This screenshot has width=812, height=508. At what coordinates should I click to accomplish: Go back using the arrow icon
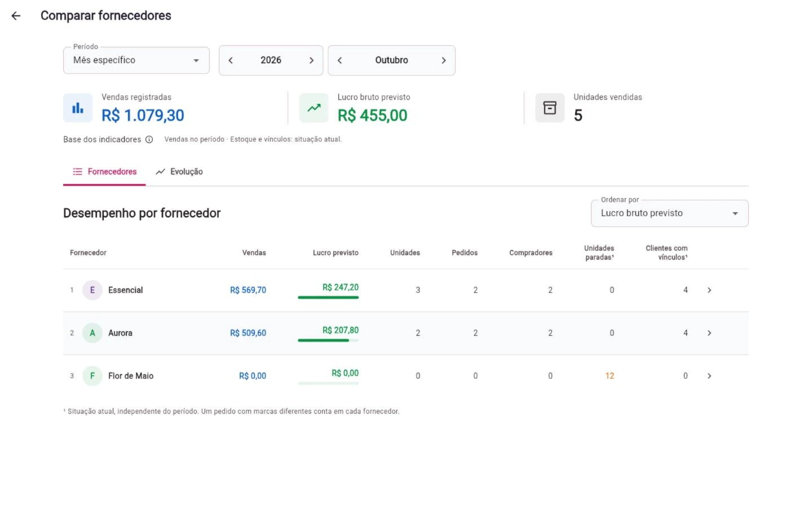point(16,16)
